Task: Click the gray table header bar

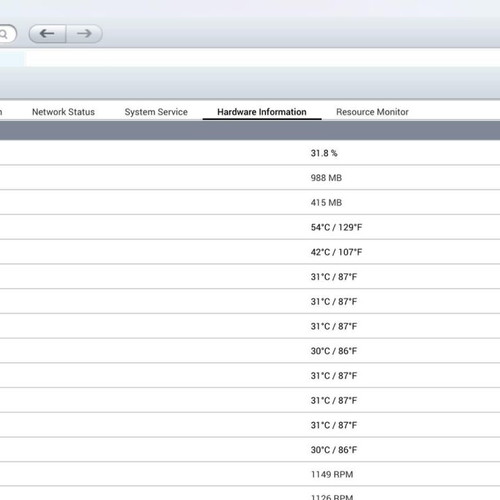Action: tap(250, 130)
